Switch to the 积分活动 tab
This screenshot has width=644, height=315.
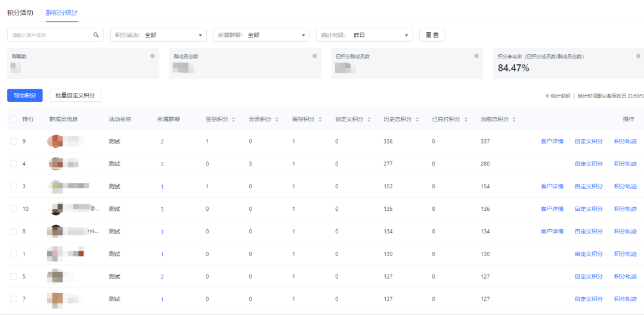(x=20, y=13)
